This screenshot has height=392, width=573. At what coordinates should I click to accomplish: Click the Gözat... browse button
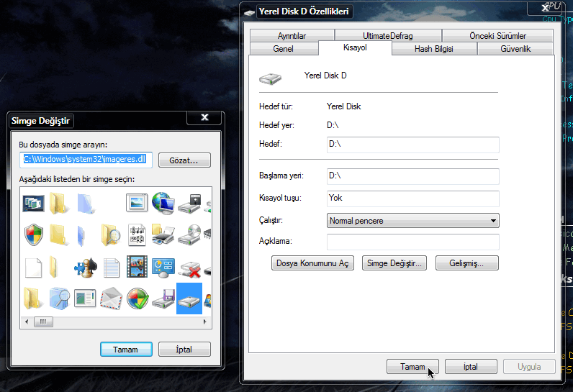pos(184,160)
